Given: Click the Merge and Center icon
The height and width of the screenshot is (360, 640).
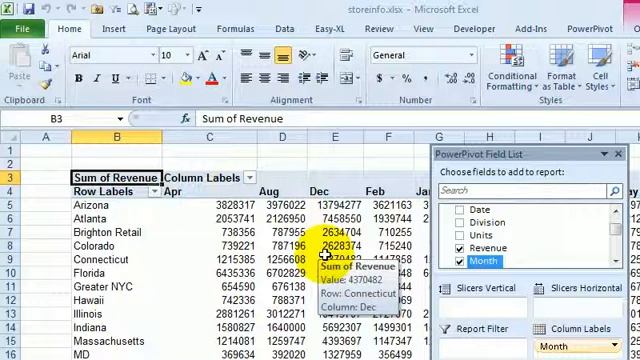Looking at the screenshot, I should (x=346, y=78).
